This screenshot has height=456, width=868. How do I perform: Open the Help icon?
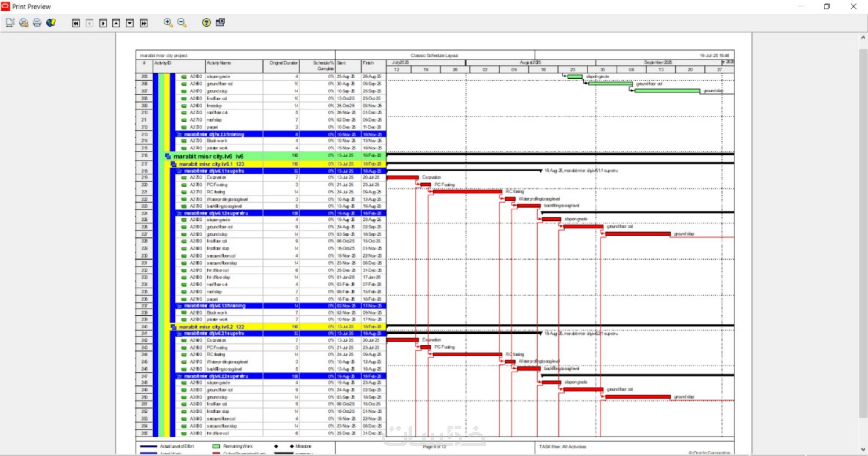pos(206,23)
